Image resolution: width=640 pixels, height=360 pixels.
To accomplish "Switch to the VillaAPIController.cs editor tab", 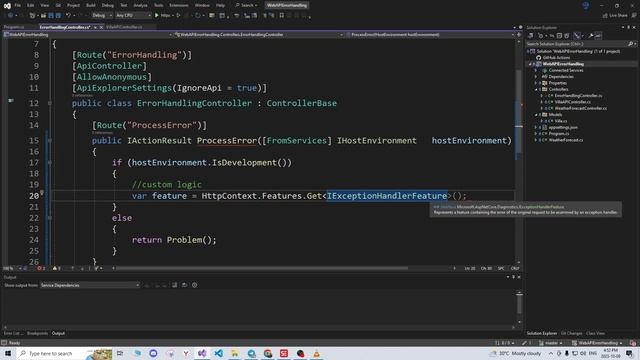I will [x=124, y=27].
